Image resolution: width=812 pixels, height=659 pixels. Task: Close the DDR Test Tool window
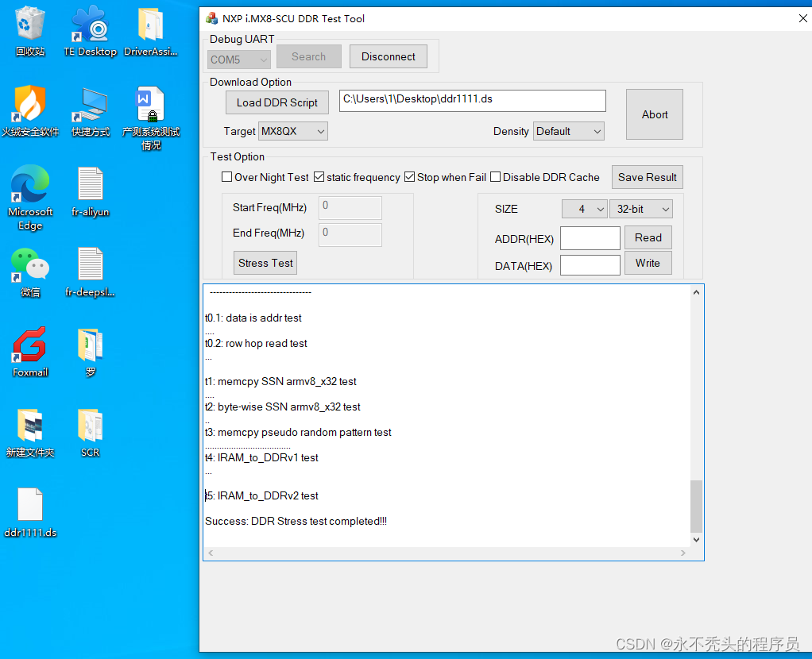point(802,18)
